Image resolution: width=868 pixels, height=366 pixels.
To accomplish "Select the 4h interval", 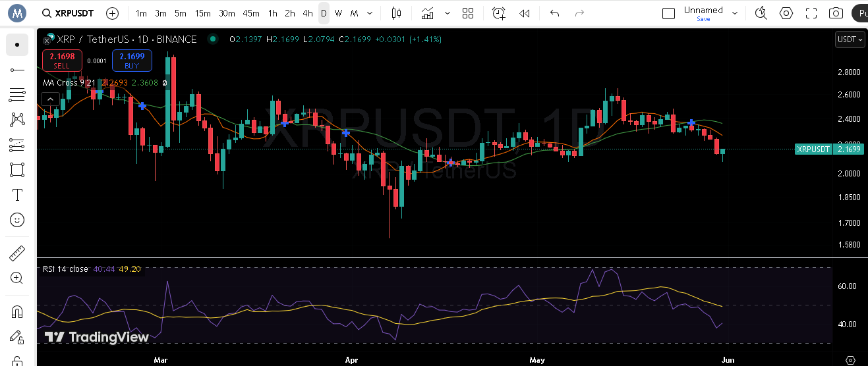I will coord(308,13).
